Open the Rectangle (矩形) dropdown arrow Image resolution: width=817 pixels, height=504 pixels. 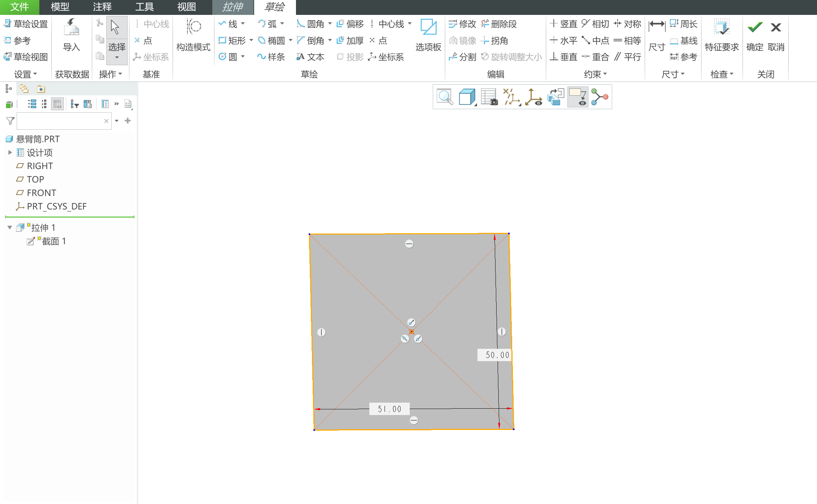[251, 40]
